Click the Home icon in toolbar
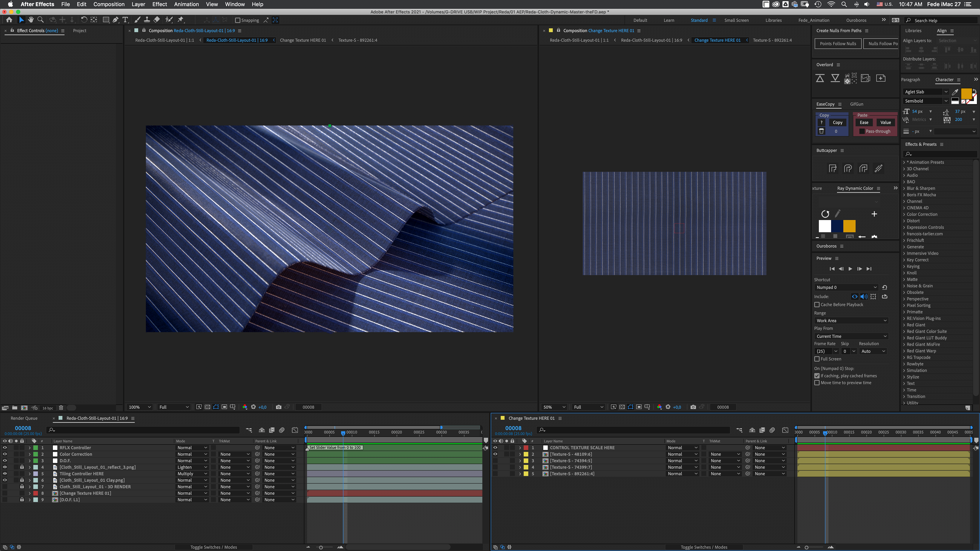The image size is (980, 551). point(9,20)
